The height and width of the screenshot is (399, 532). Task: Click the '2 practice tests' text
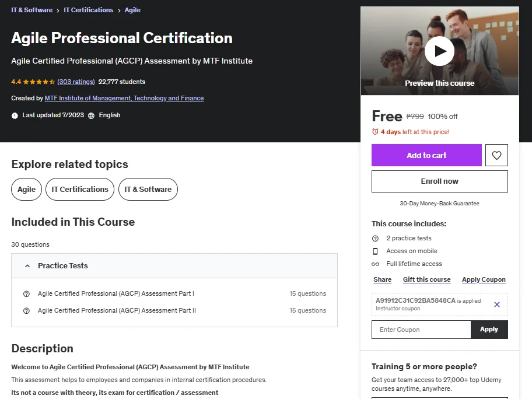[x=409, y=238]
